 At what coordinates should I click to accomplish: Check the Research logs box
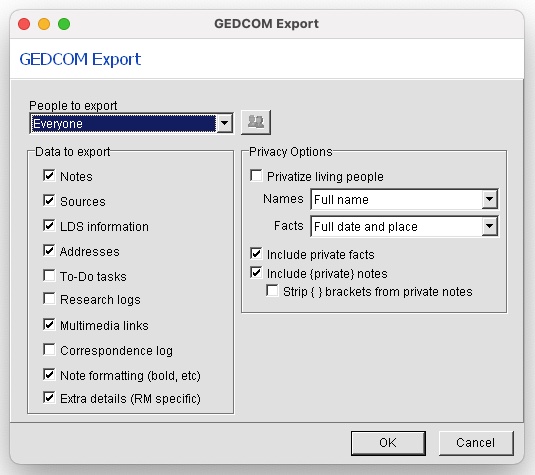point(49,299)
